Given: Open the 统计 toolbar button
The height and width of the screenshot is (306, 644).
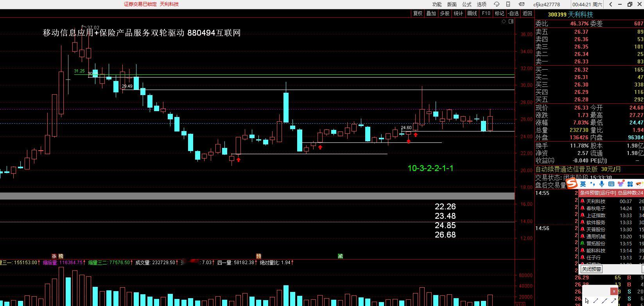Looking at the screenshot, I should click(x=458, y=13).
